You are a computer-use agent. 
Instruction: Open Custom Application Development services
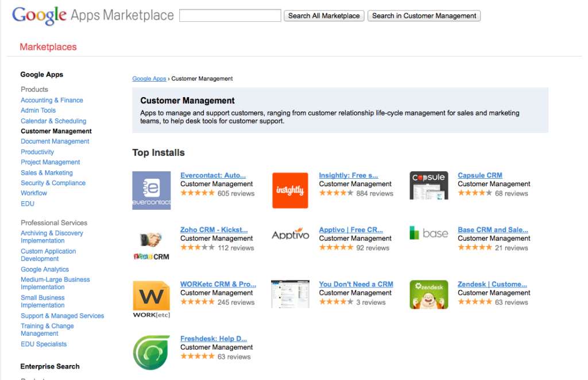coord(48,255)
